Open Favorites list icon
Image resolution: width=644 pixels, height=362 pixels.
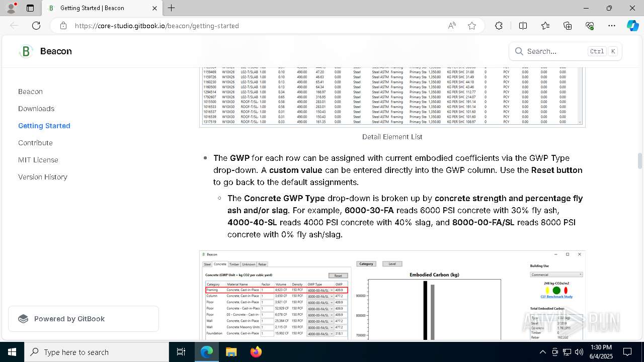point(545,26)
